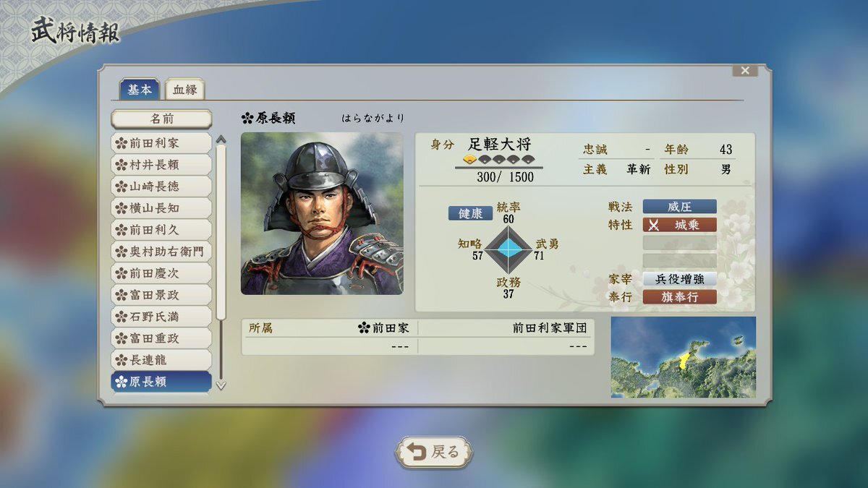Select 前田利家 in the officer list

[x=161, y=143]
